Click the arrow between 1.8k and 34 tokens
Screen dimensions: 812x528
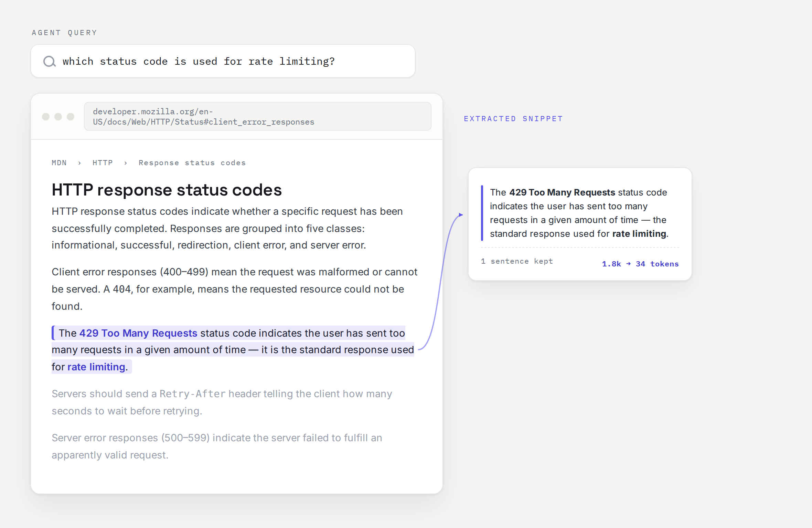(x=628, y=264)
